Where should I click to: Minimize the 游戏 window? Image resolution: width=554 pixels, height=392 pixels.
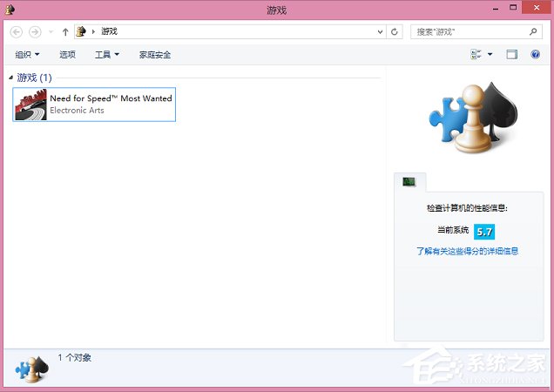pos(496,9)
